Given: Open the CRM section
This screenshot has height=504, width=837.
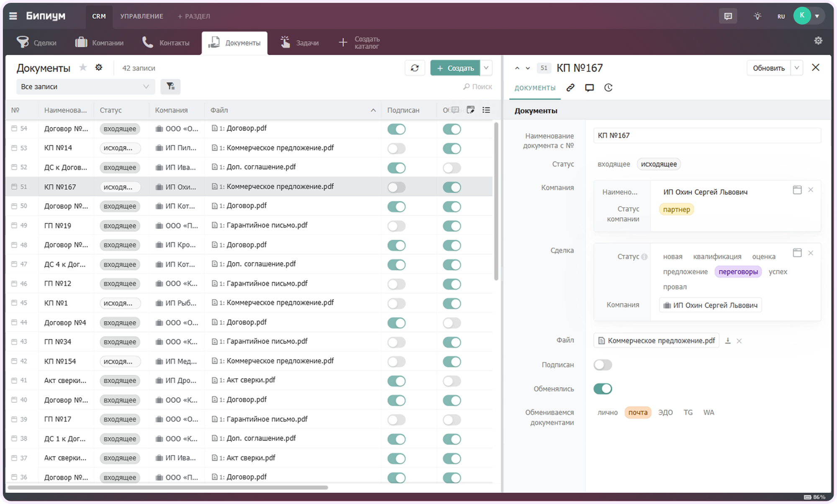Looking at the screenshot, I should (99, 16).
